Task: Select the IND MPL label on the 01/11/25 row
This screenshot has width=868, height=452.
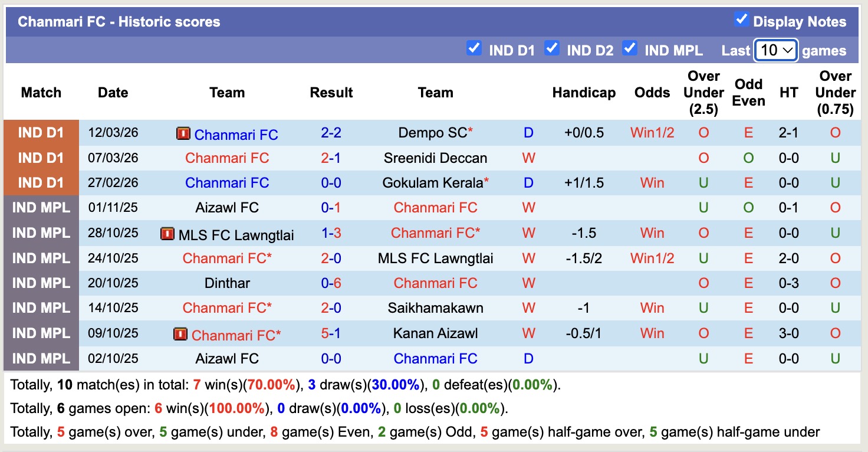Action: point(40,208)
